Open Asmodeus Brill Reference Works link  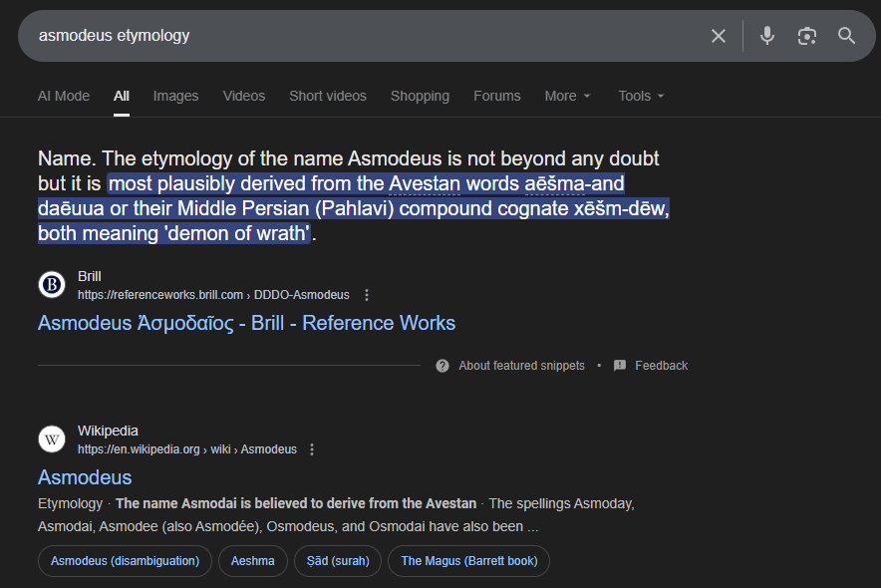click(x=246, y=323)
